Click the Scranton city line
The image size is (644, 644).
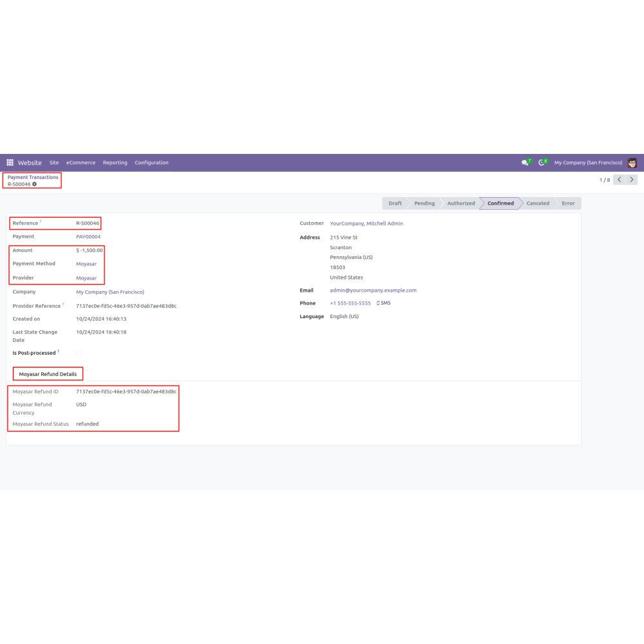coord(341,248)
